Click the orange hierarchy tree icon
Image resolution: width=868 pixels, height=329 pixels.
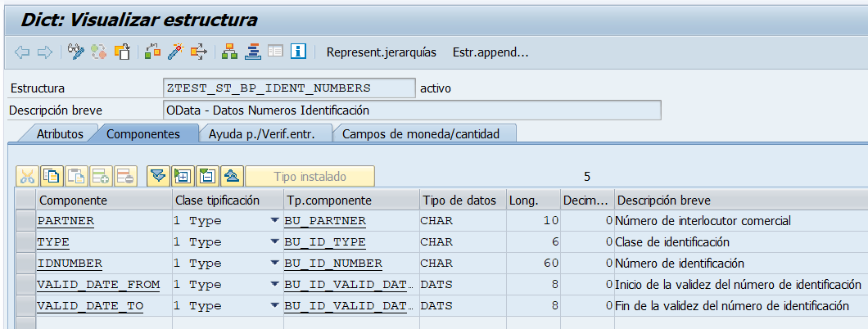230,52
